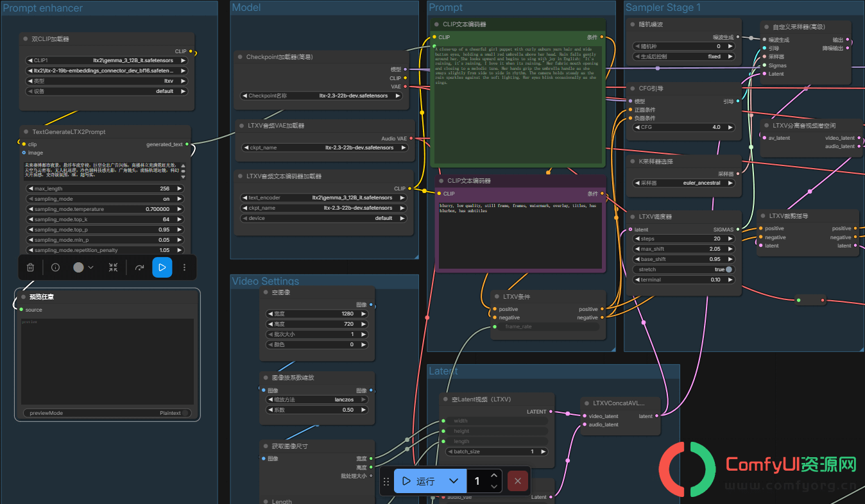Click the bypass curved-arrow icon in node toolbar

pos(139,267)
